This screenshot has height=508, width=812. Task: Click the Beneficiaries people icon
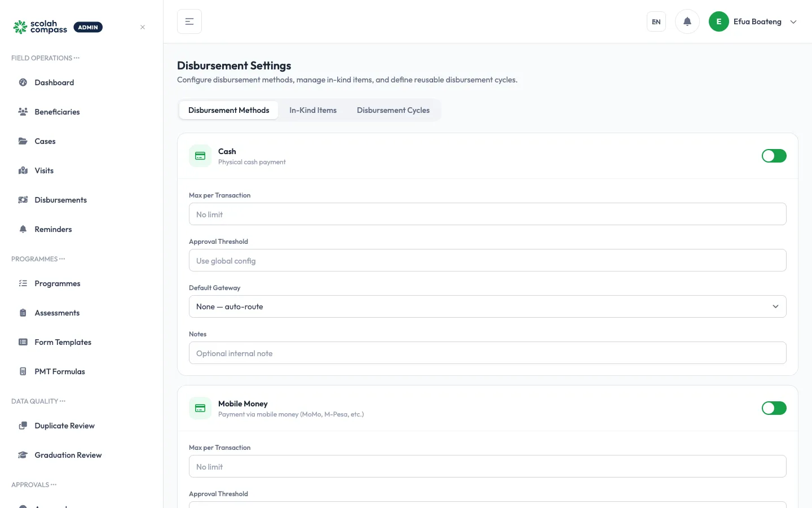point(23,112)
